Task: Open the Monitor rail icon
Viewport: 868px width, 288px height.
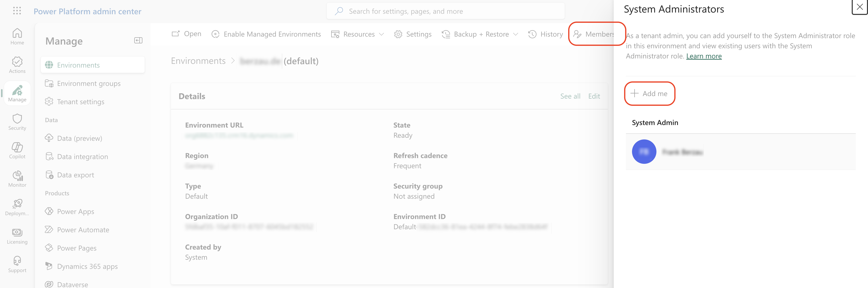Action: 17,179
